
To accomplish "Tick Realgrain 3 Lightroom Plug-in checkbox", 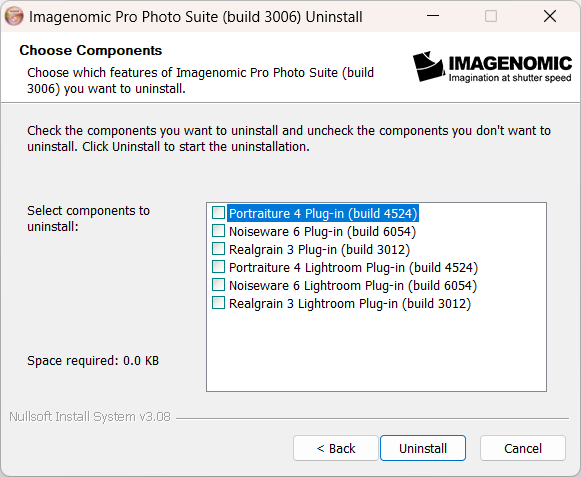I will [218, 303].
